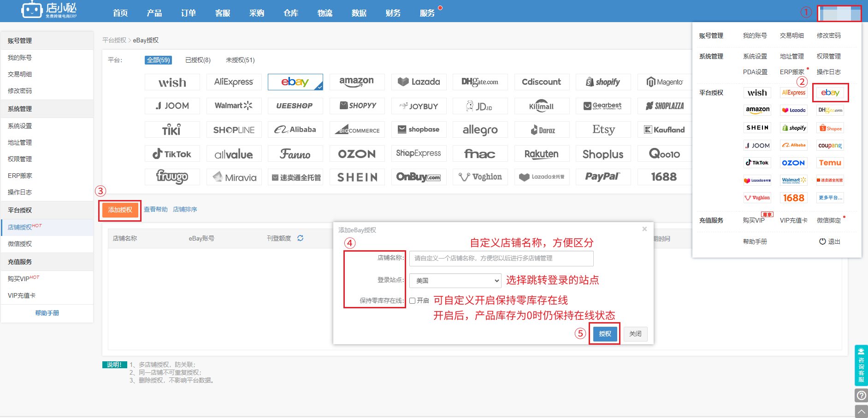Choose the TikTok platform logo in main grid
The height and width of the screenshot is (418, 868).
172,153
